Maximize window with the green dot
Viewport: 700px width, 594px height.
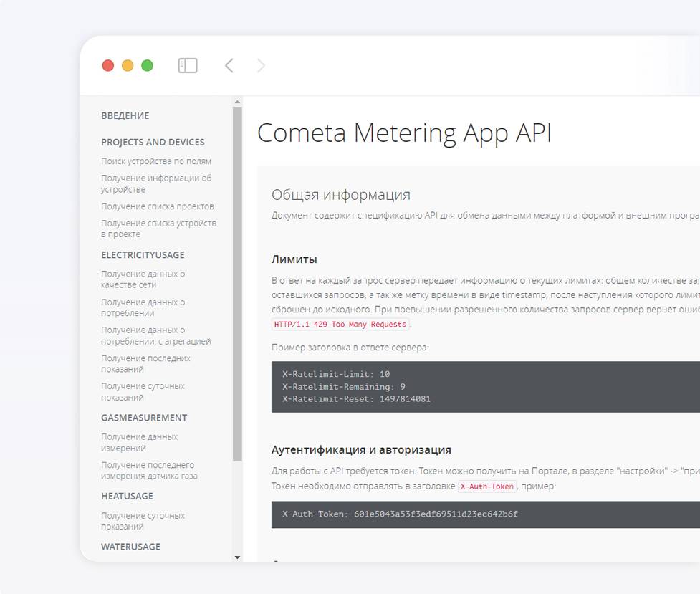pos(148,66)
